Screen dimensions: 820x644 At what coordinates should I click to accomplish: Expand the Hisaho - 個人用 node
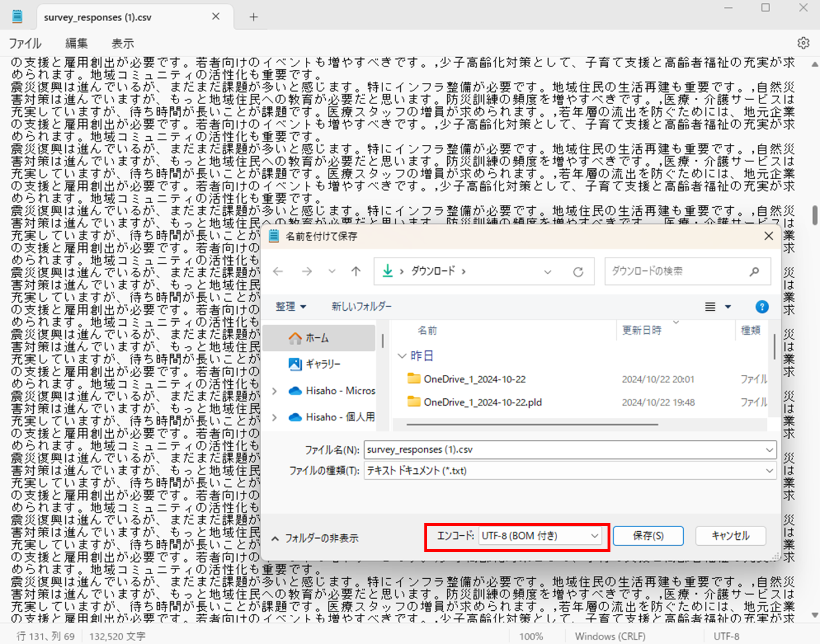pyautogui.click(x=275, y=417)
